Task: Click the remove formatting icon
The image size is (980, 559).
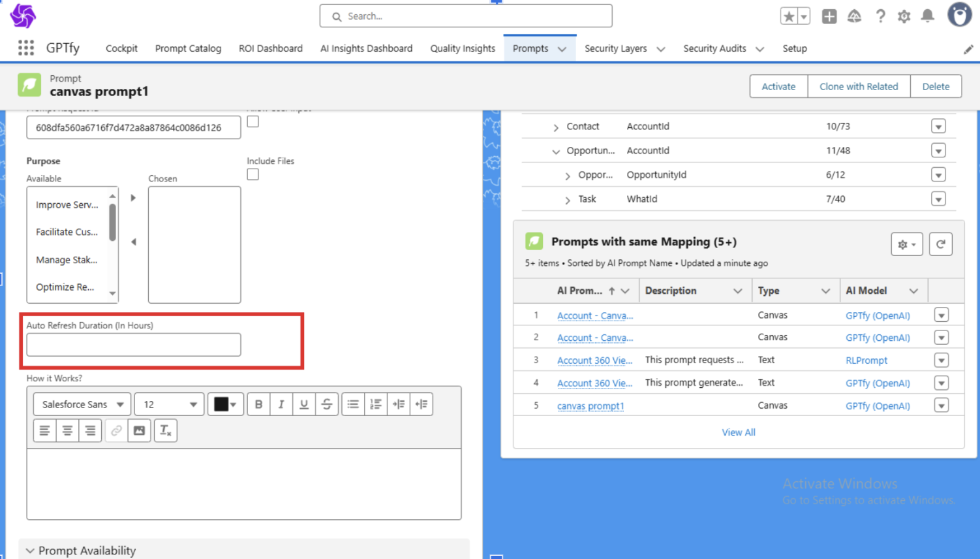Action: pos(166,430)
